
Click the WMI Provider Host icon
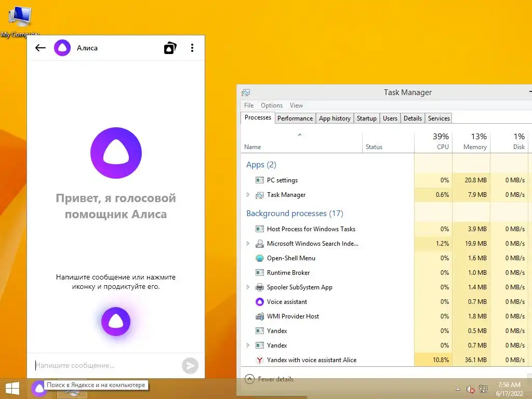click(x=260, y=316)
